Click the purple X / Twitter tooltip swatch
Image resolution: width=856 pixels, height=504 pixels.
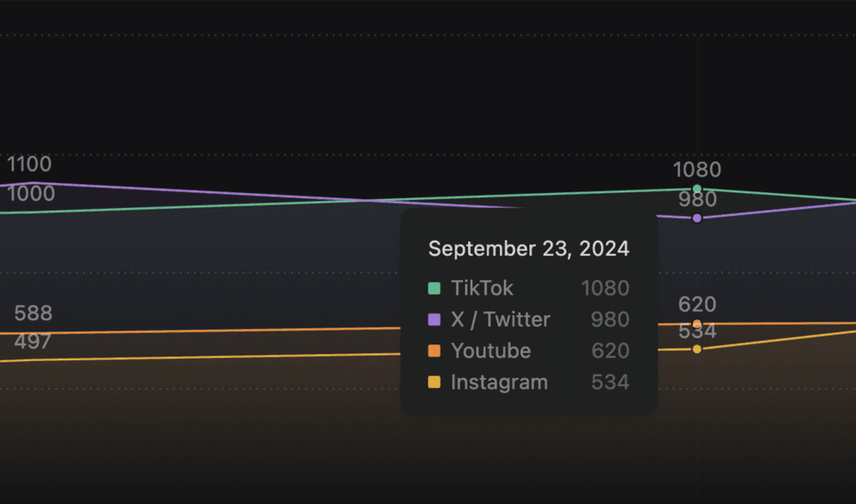click(435, 319)
